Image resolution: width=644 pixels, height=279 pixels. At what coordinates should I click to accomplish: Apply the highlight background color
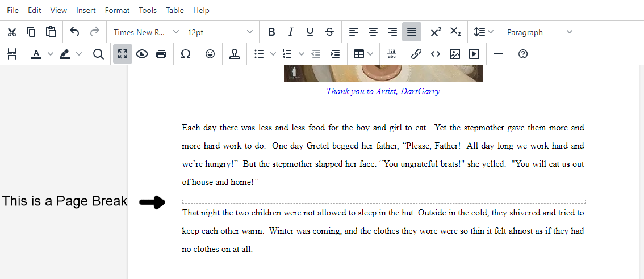click(x=65, y=54)
